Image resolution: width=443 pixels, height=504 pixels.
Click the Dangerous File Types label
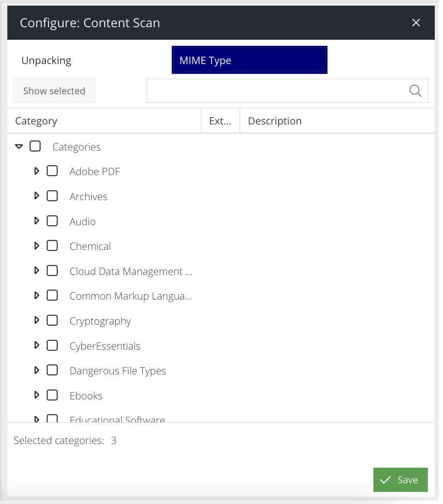[118, 371]
